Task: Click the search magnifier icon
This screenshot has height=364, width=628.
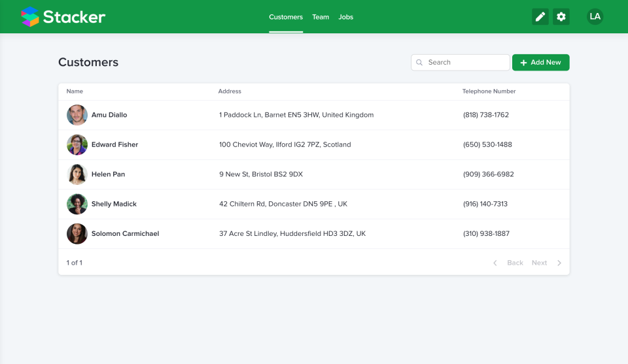Action: point(419,62)
